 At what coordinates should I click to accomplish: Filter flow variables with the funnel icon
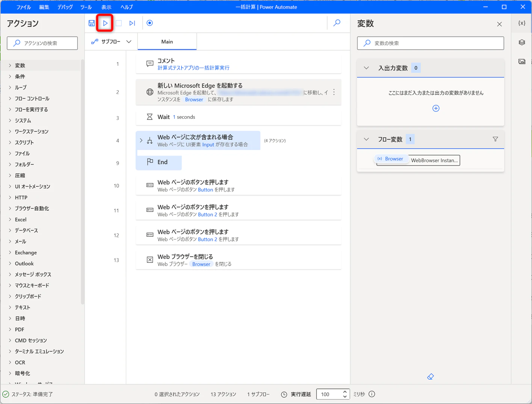click(x=495, y=139)
